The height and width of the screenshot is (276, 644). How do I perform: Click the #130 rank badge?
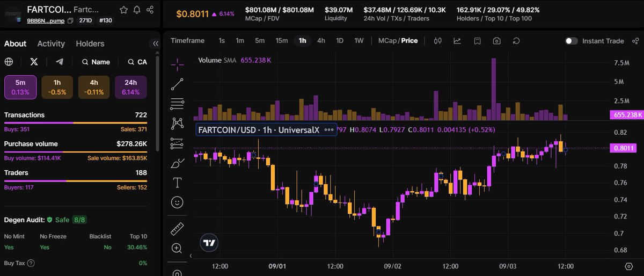(105, 20)
